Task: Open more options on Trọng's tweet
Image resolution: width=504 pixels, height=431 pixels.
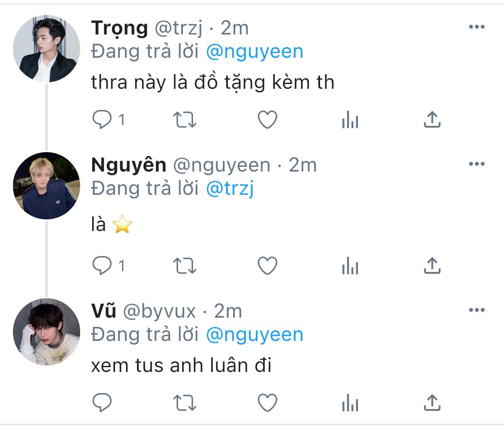Action: (476, 27)
